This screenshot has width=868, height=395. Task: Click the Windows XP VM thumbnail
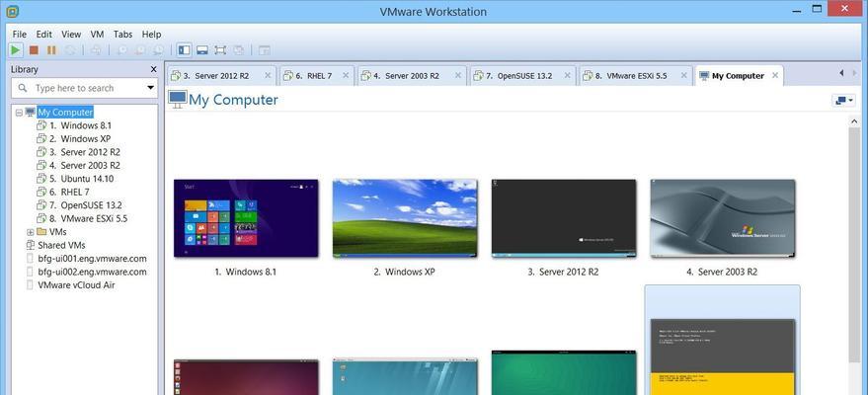coord(405,218)
